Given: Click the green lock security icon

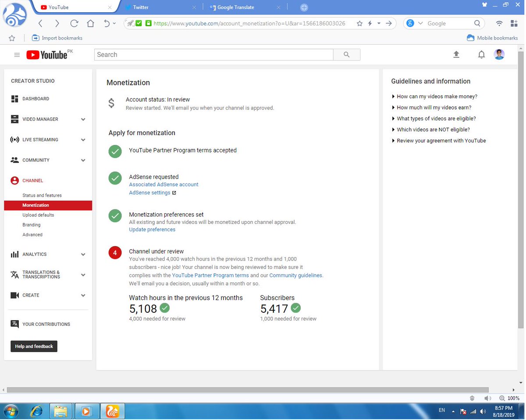Looking at the screenshot, I should point(148,24).
